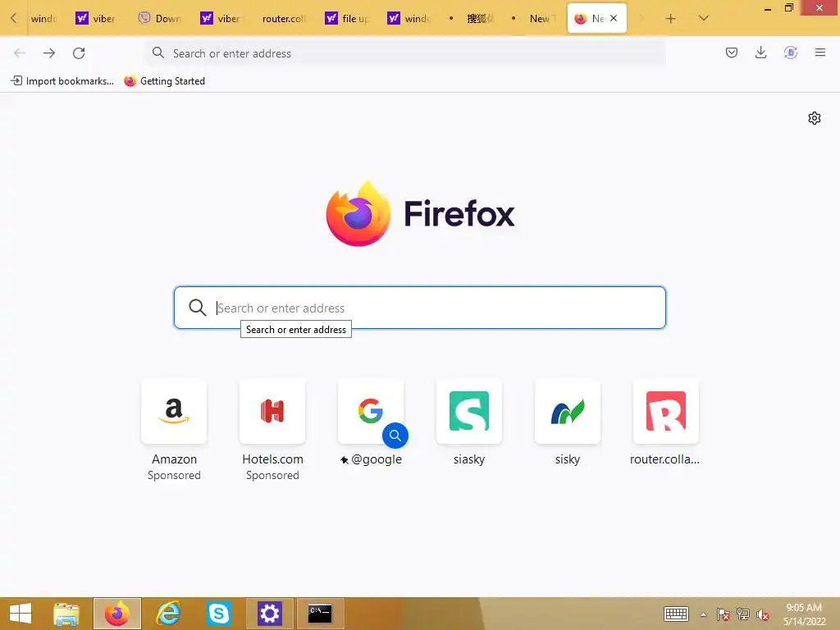Open the Firefox hamburger application menu

point(819,52)
